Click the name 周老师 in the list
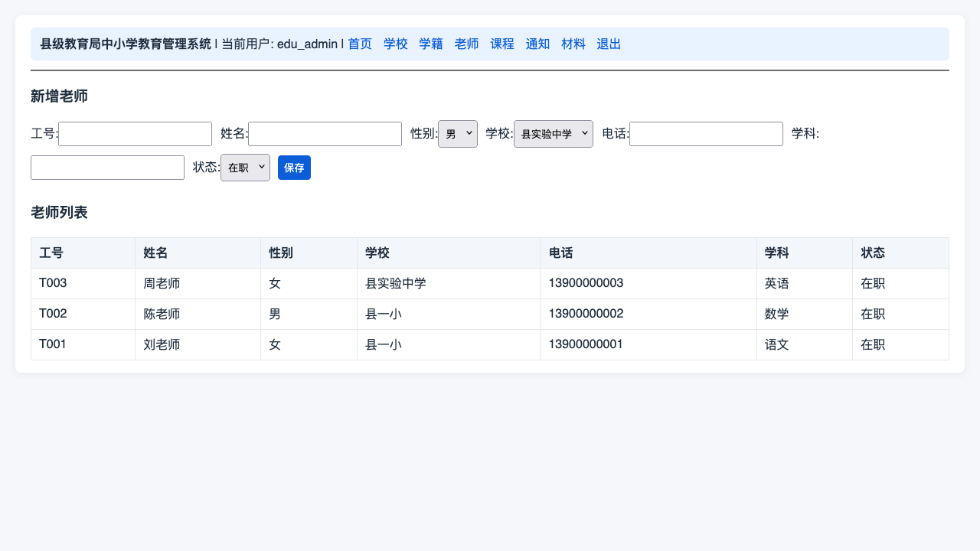This screenshot has height=551, width=980. click(162, 283)
